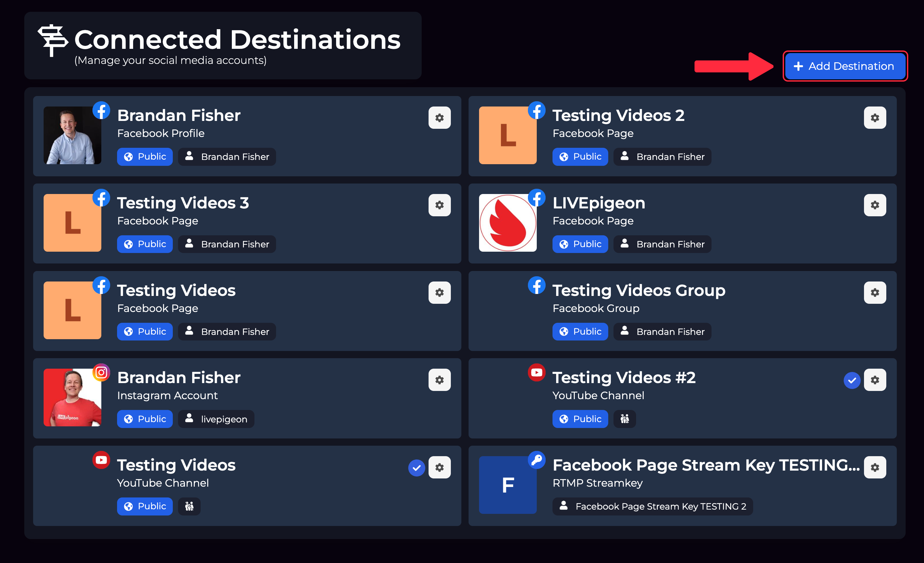The image size is (924, 563).
Task: Toggle blue checkmark on Testing Videos #2
Action: tap(852, 380)
